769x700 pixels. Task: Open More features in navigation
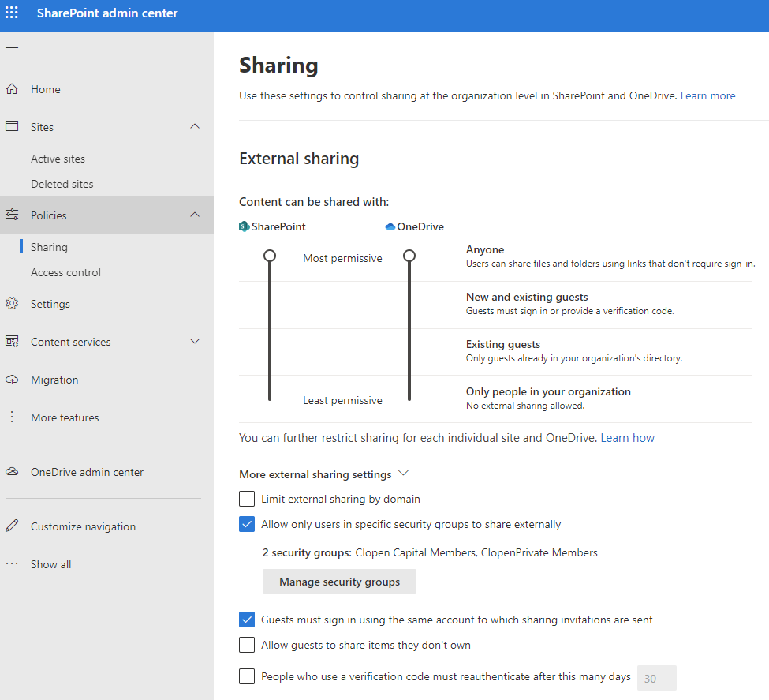[x=65, y=417]
